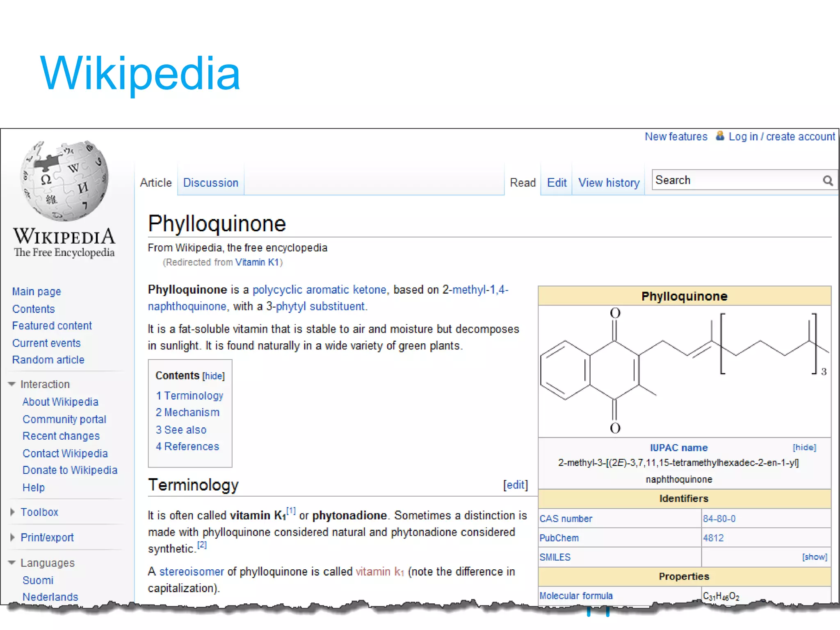This screenshot has width=840, height=630.
Task: Jump to 4 References section
Action: click(187, 447)
